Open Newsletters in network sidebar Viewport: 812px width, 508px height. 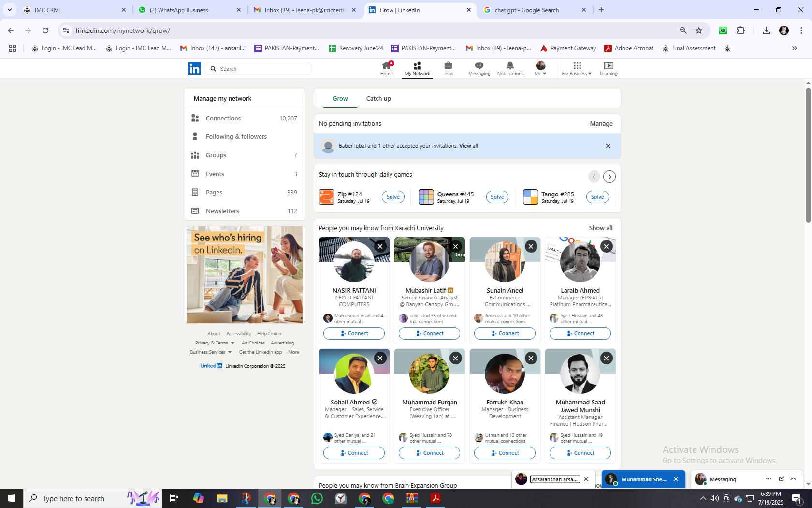[245, 211]
